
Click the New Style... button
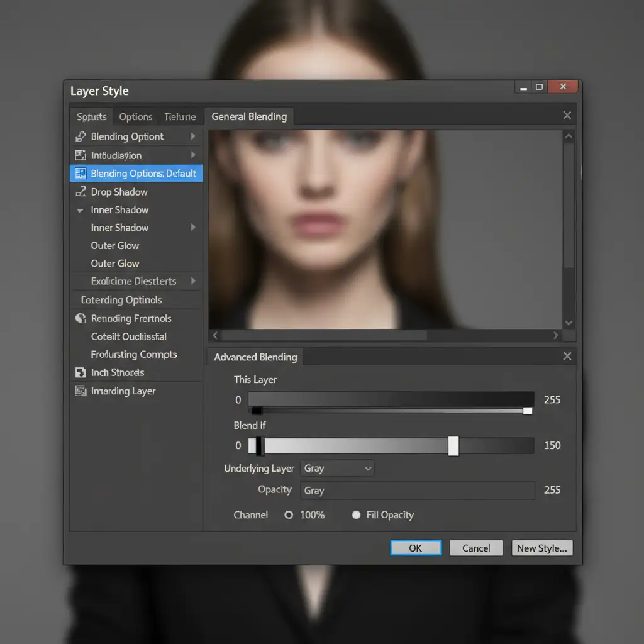(541, 548)
